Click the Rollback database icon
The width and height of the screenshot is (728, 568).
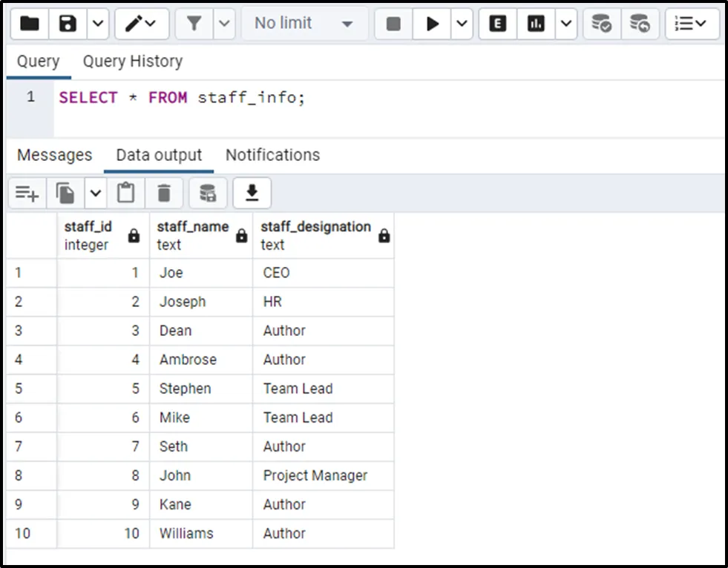click(x=640, y=24)
